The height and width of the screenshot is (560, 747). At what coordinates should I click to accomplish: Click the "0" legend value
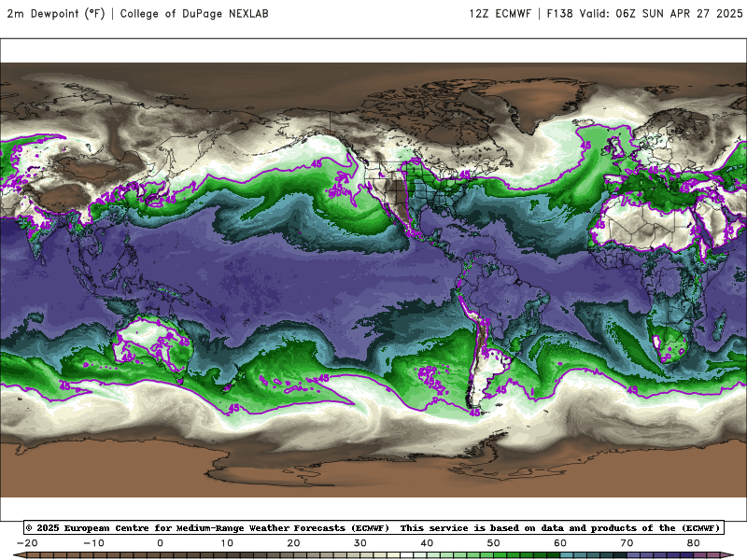160,543
